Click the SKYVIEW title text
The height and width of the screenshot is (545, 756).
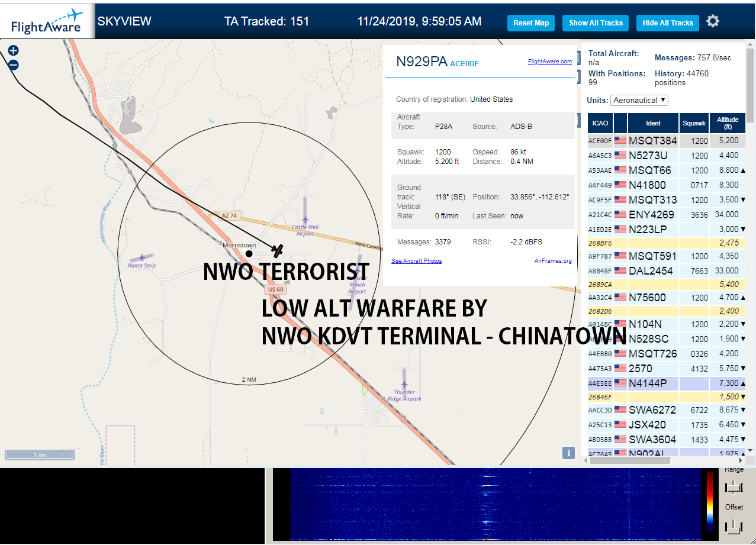pos(124,21)
